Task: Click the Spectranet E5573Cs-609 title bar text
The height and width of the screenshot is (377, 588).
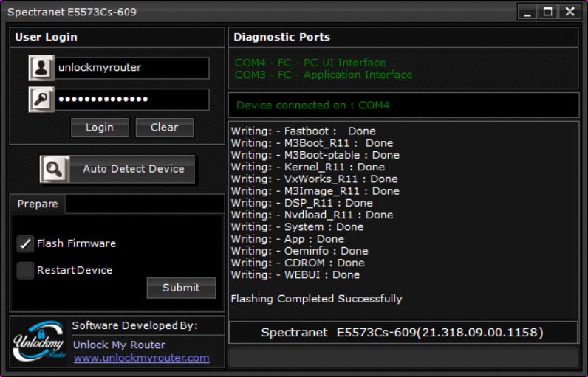Action: [72, 12]
